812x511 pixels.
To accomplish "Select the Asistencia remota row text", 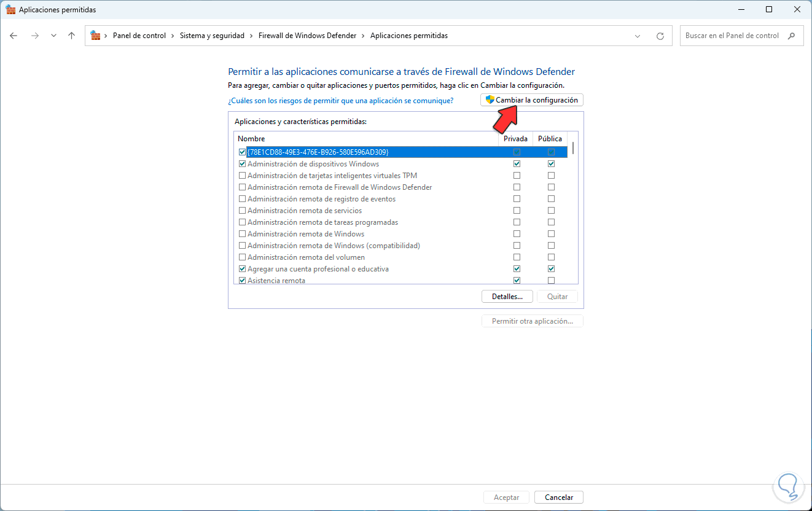I will point(276,281).
